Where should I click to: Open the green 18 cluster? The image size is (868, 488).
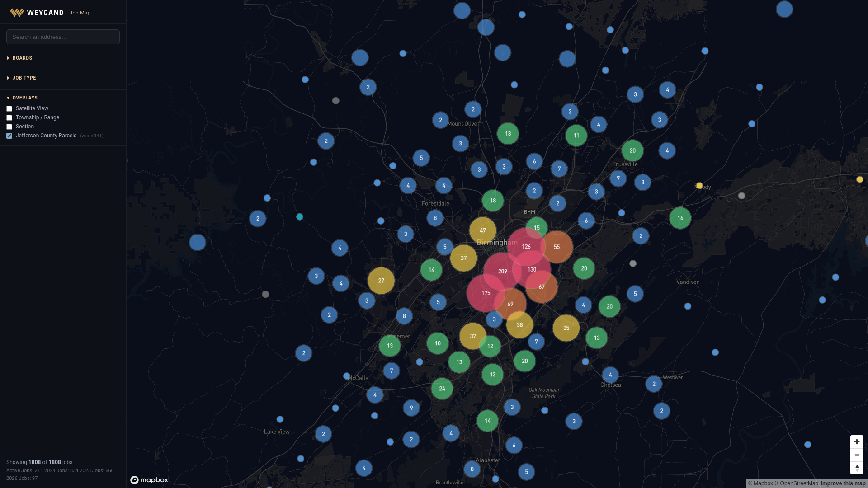(493, 201)
